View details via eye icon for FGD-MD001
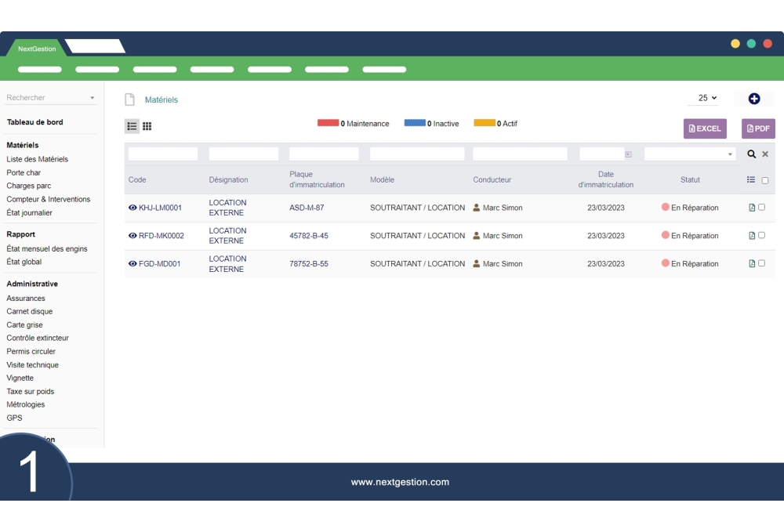 pyautogui.click(x=132, y=264)
